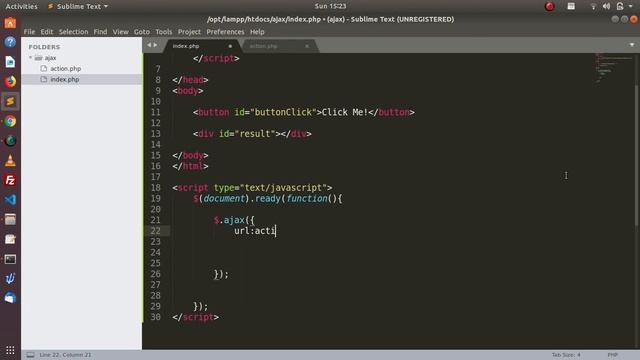Show Applications grid at dock bottom
The height and width of the screenshot is (360, 640).
[10, 350]
